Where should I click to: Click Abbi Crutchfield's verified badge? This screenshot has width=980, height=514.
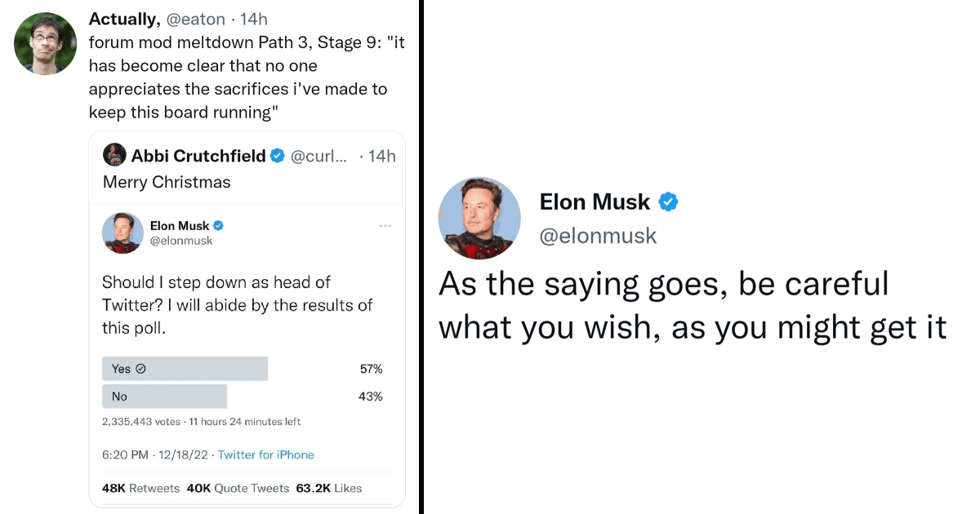tap(278, 156)
